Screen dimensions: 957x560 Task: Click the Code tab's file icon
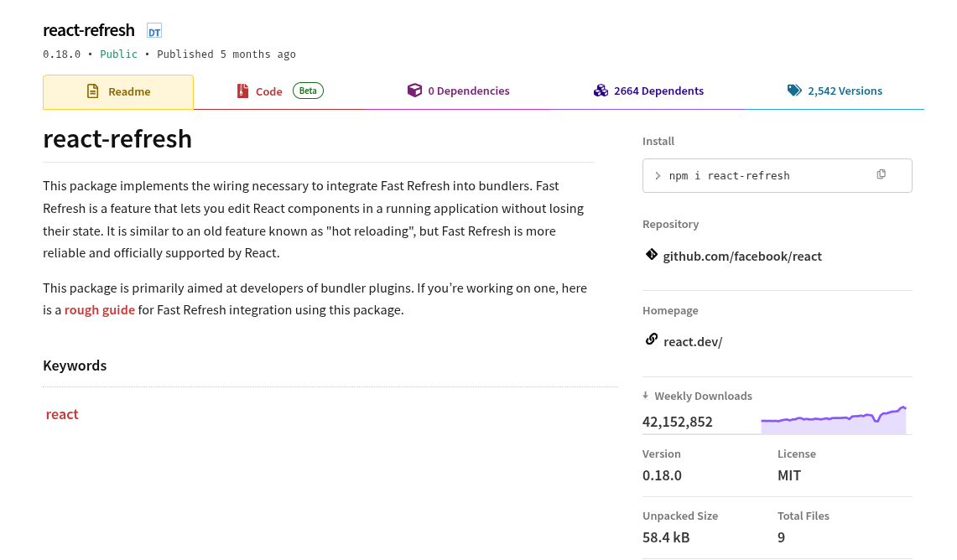[x=243, y=91]
